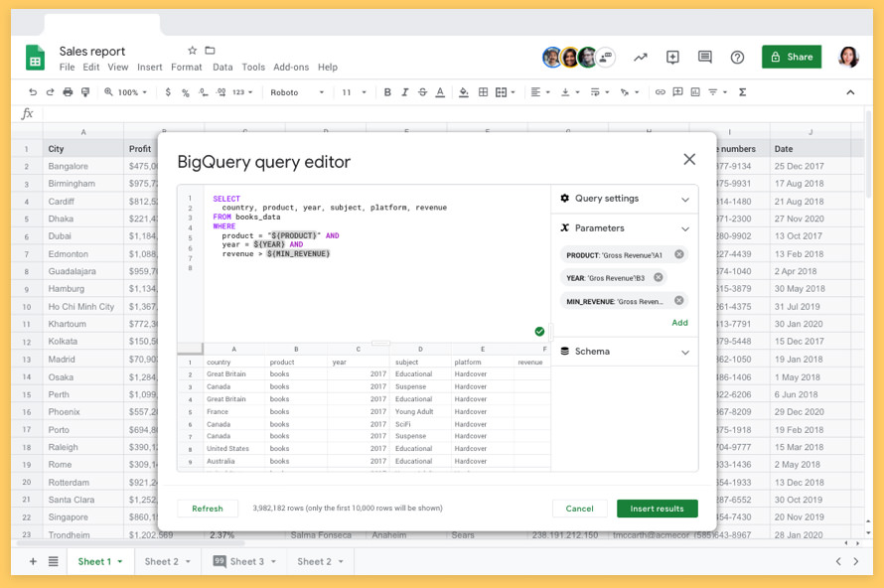Click the Add parameter link

point(679,323)
